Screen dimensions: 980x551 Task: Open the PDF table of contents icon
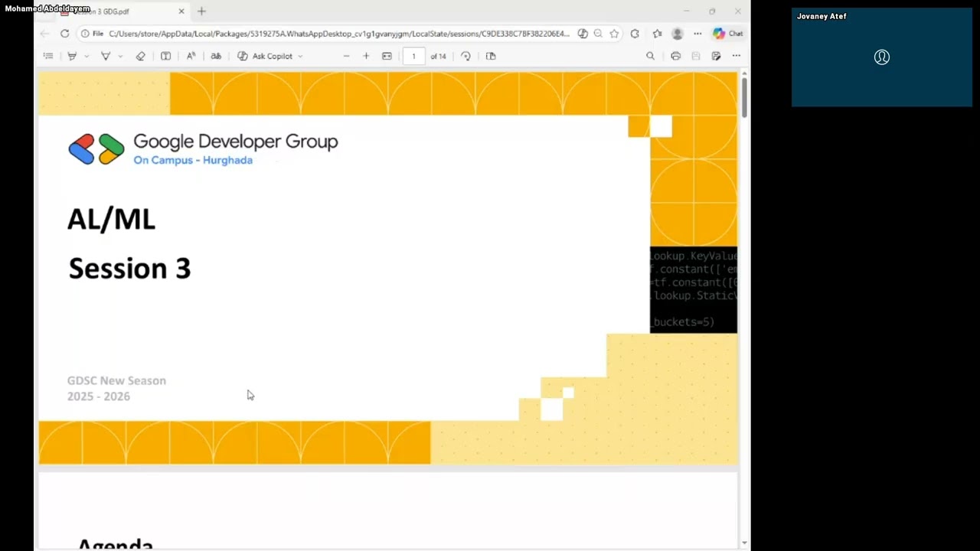pyautogui.click(x=48, y=56)
